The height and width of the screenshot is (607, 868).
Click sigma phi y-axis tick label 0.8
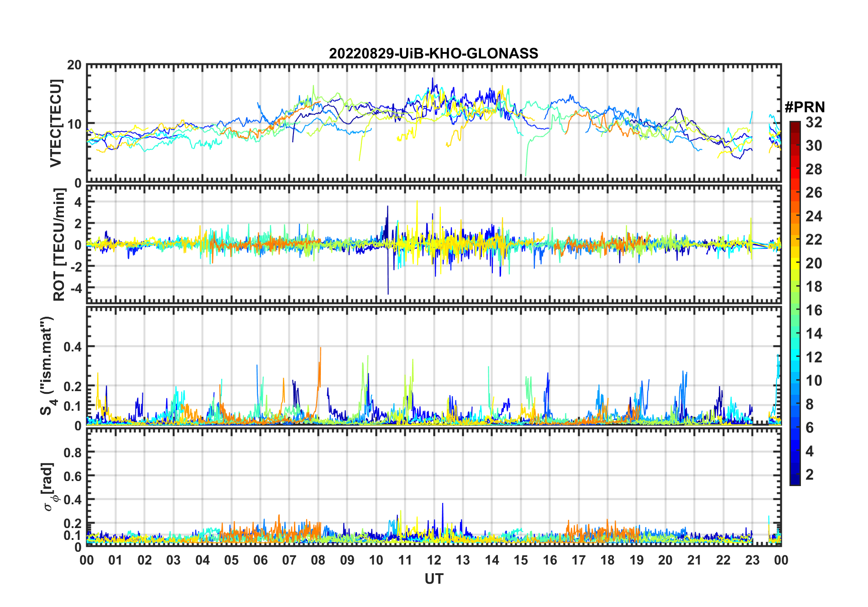73,453
